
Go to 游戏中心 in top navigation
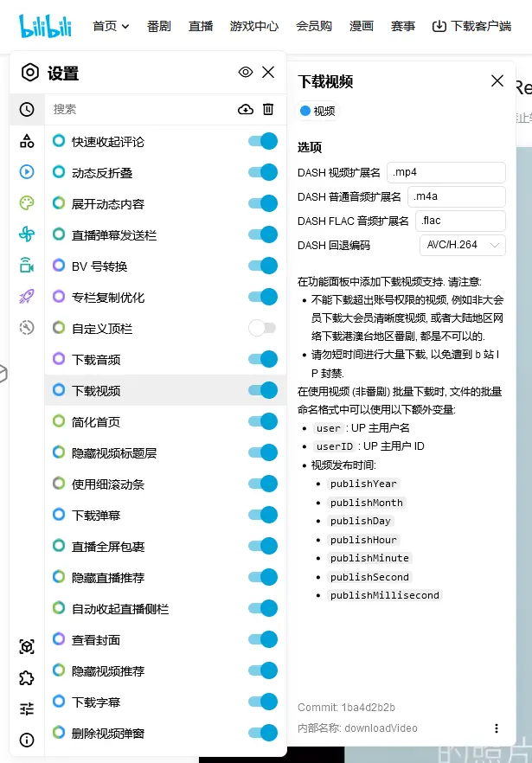pos(254,26)
